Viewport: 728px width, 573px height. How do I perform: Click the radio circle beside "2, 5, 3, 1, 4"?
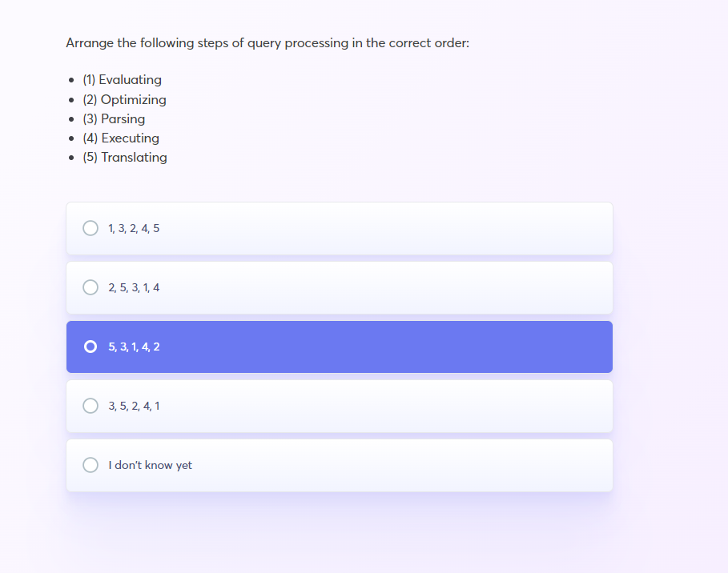coord(90,286)
